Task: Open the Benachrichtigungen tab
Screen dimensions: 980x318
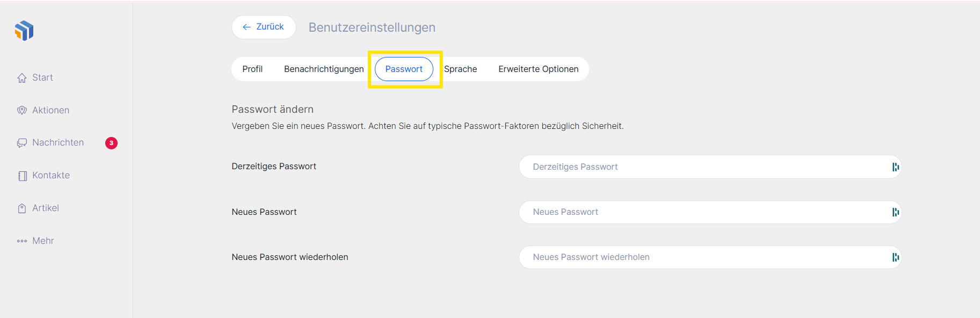Action: pos(324,69)
